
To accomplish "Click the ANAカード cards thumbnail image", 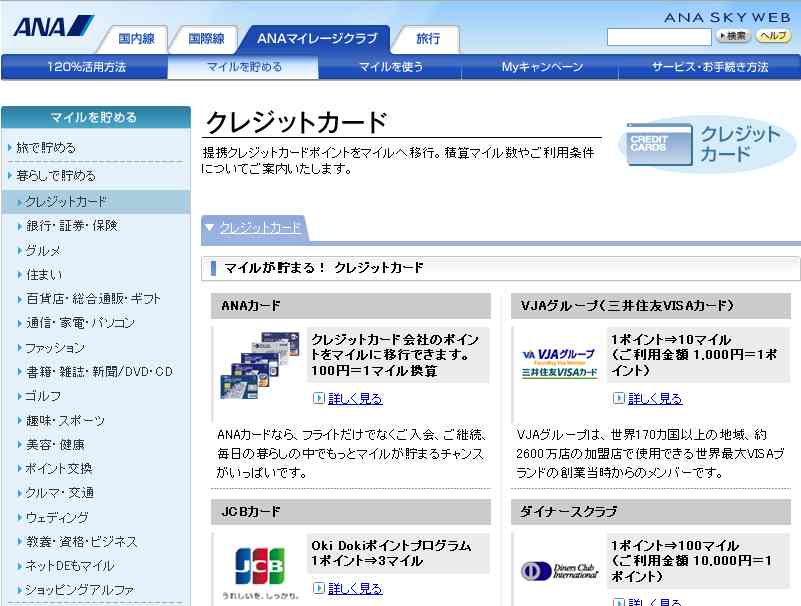I will click(260, 365).
